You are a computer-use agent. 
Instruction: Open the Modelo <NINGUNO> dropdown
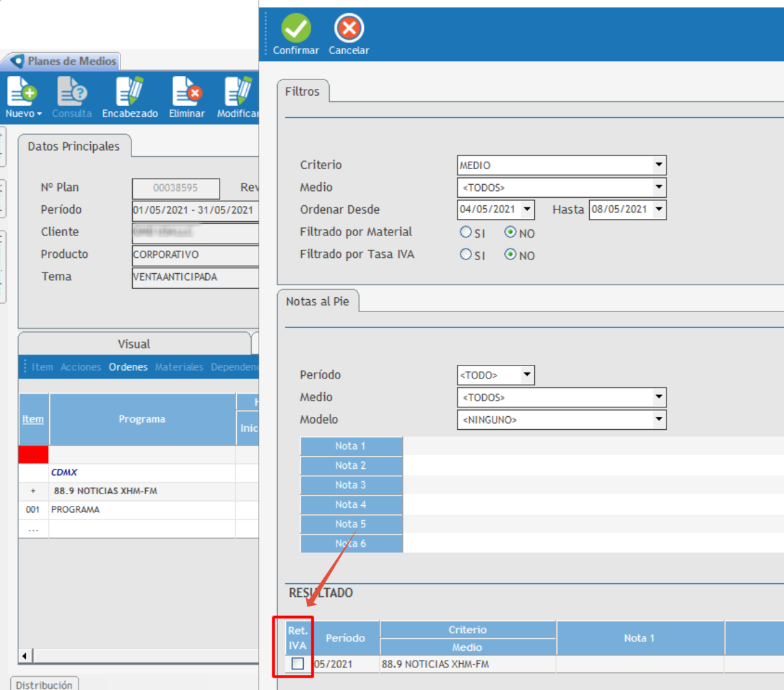click(659, 420)
